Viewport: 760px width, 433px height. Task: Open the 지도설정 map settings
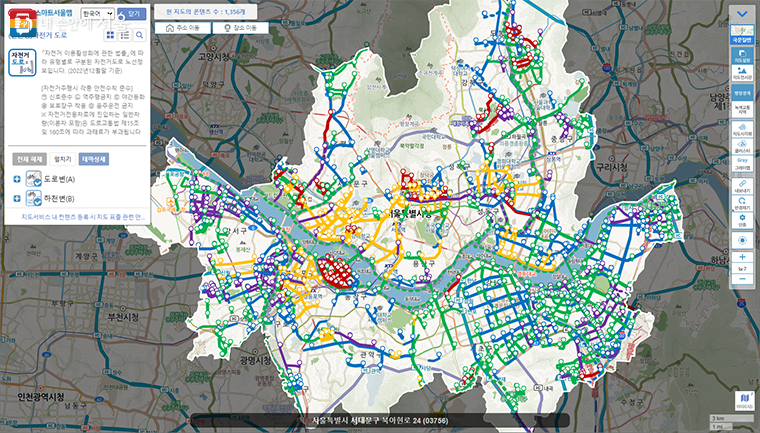[742, 56]
